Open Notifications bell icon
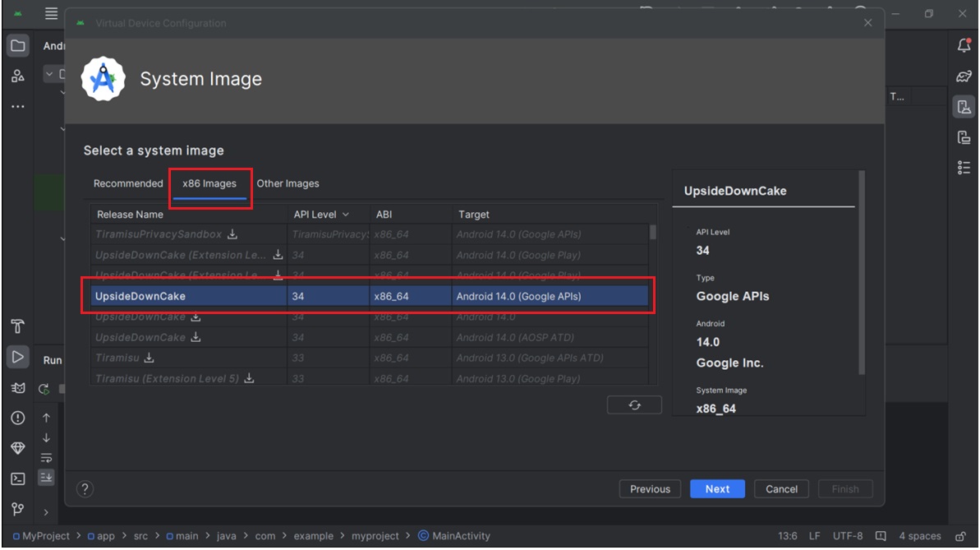The width and height of the screenshot is (980, 550). click(964, 45)
